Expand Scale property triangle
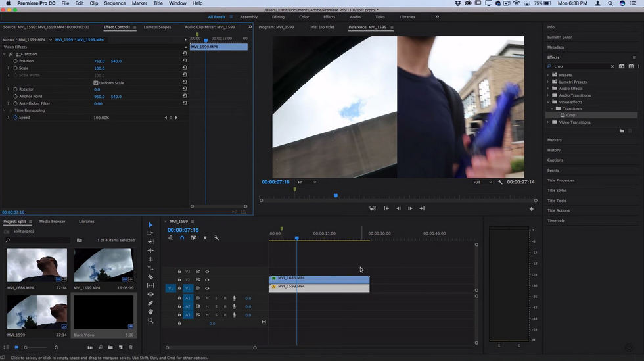 8,68
